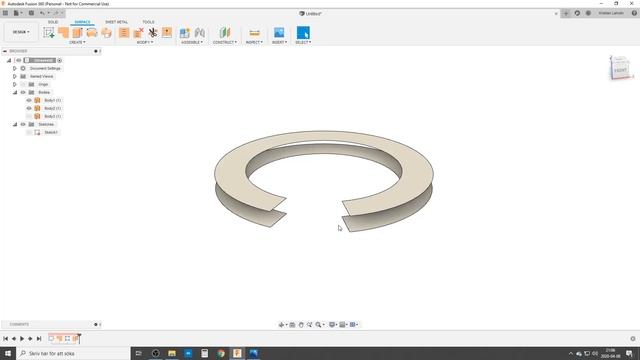Click the Modify icon with red X

click(138, 33)
